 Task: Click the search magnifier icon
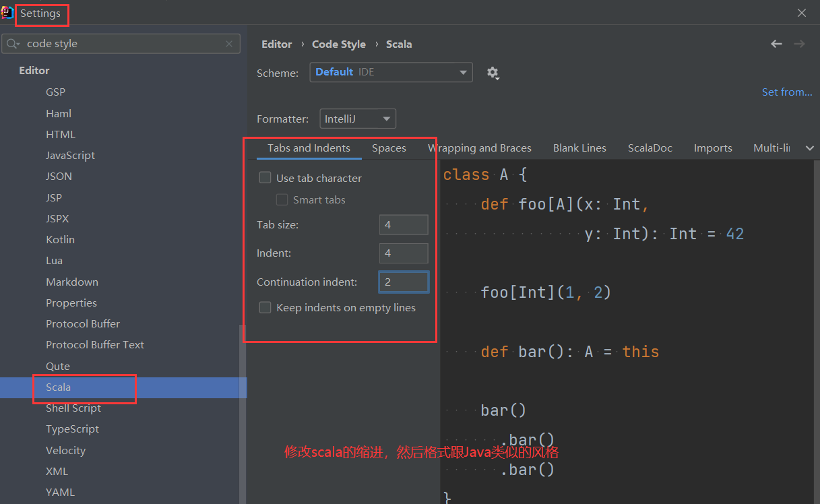point(13,44)
